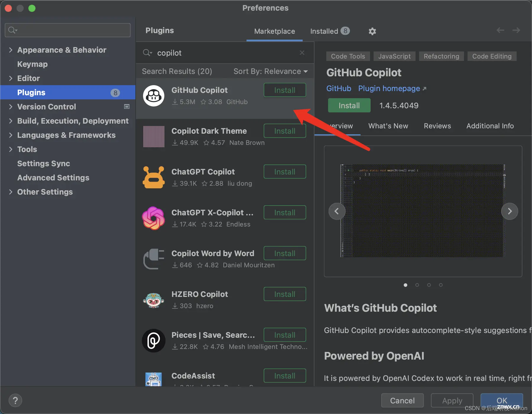Click the Version Control project-level icon
Image resolution: width=532 pixels, height=414 pixels.
coord(127,106)
